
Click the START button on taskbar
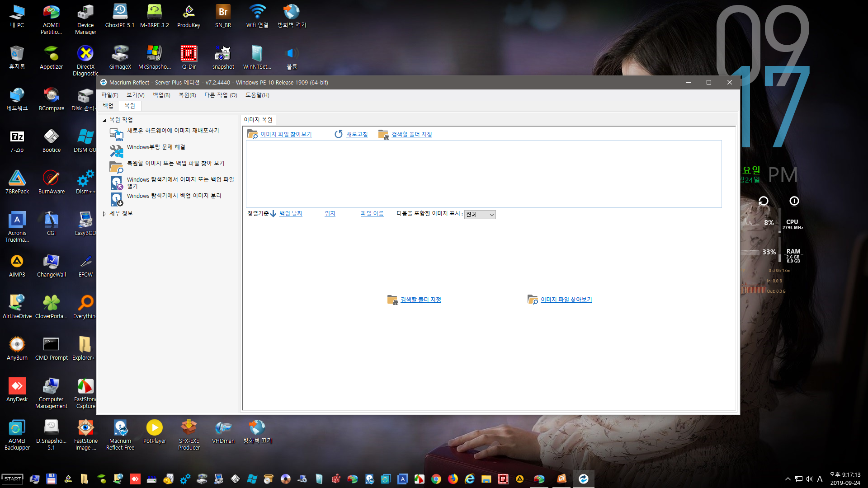(x=13, y=479)
